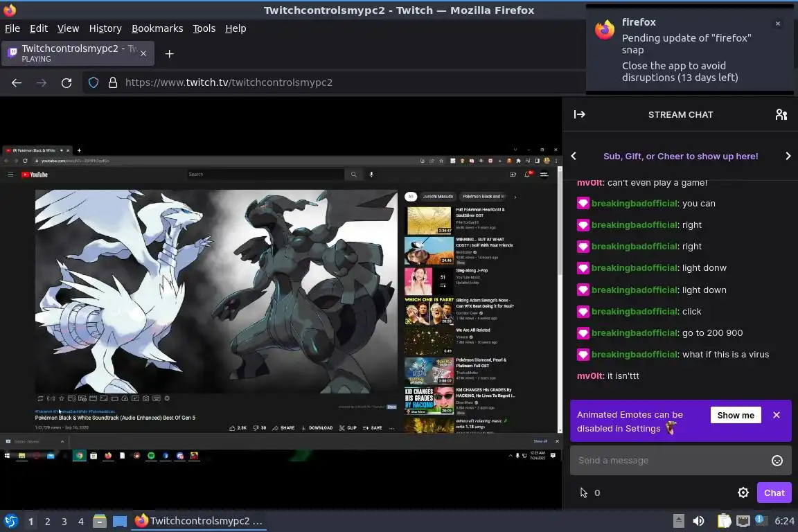
Task: Click Sub, Gift, or Cheer banner link
Action: tap(680, 157)
